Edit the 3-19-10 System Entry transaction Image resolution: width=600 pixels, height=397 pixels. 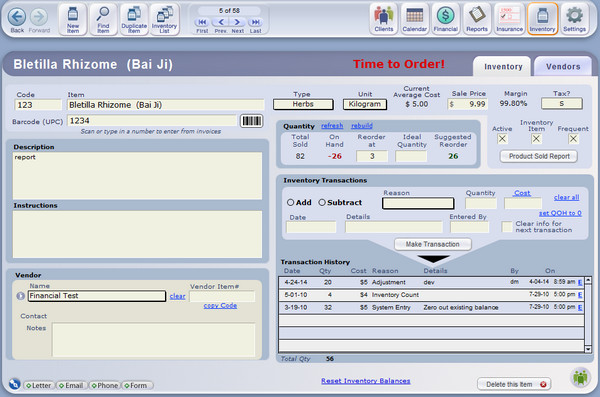point(580,307)
